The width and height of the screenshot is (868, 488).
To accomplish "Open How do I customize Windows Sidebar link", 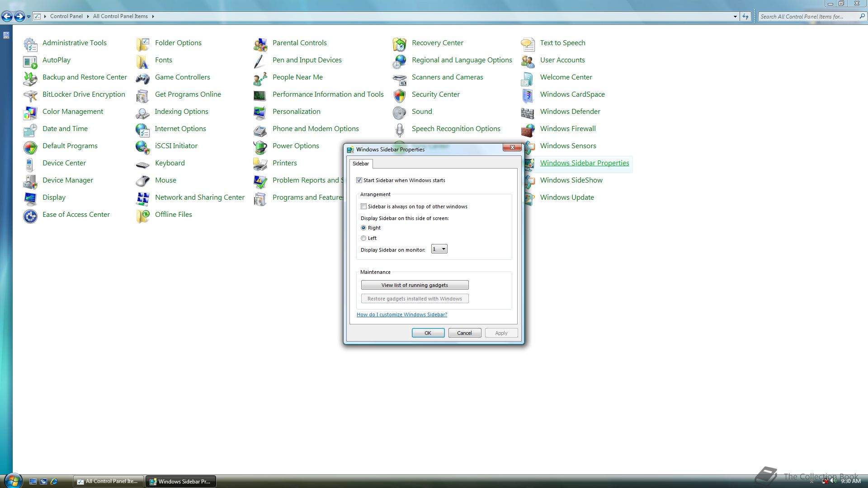I will (x=402, y=314).
